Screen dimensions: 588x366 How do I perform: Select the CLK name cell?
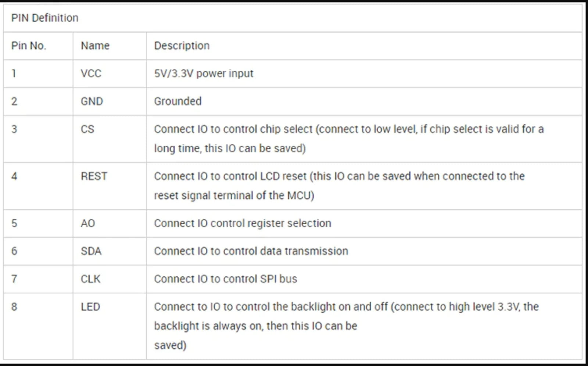pyautogui.click(x=90, y=279)
